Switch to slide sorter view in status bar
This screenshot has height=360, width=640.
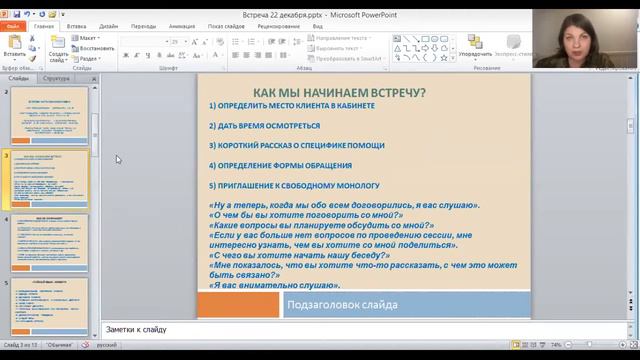[x=525, y=345]
